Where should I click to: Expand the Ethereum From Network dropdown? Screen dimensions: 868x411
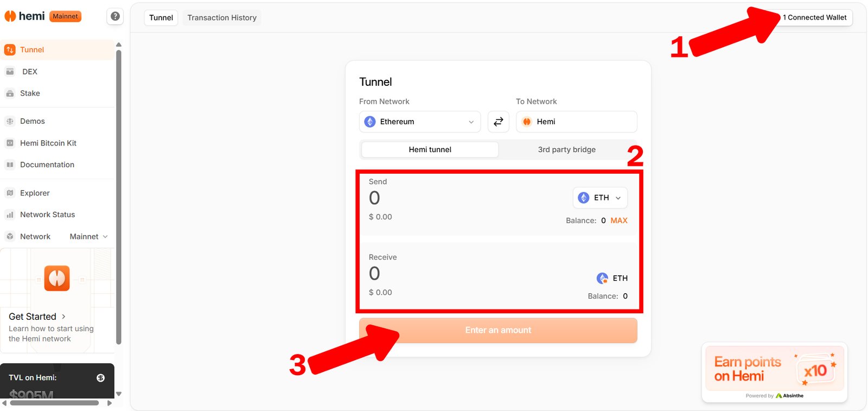pyautogui.click(x=419, y=122)
